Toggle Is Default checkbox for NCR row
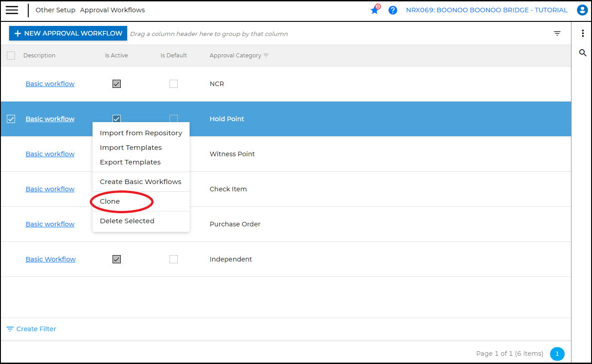The width and height of the screenshot is (592, 364). coord(174,84)
